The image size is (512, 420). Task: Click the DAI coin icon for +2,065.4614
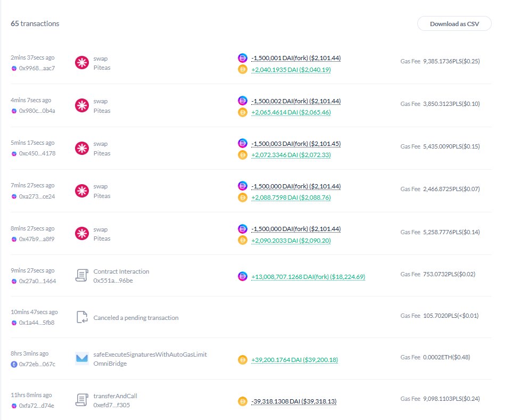pyautogui.click(x=242, y=112)
